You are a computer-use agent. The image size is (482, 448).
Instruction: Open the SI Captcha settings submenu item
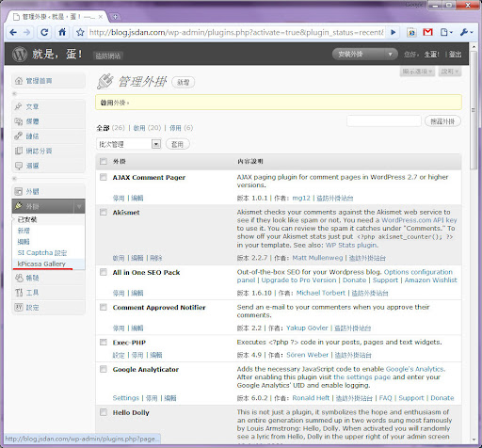42,253
